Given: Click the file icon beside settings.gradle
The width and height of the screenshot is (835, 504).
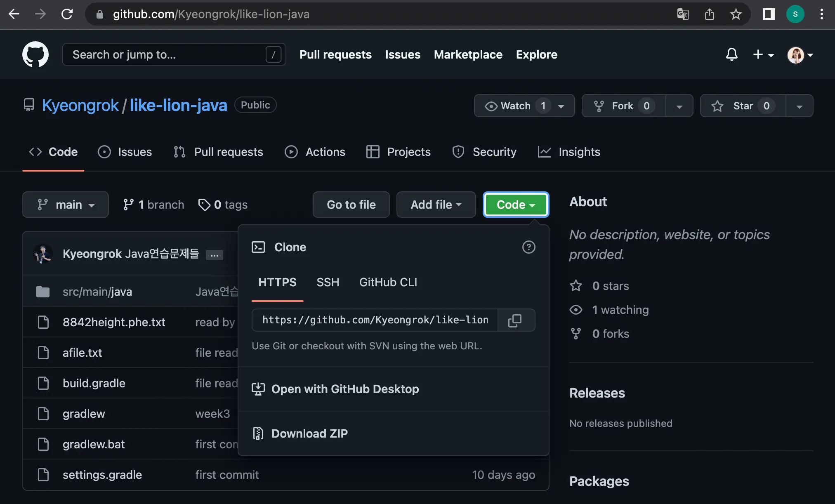Looking at the screenshot, I should (43, 475).
